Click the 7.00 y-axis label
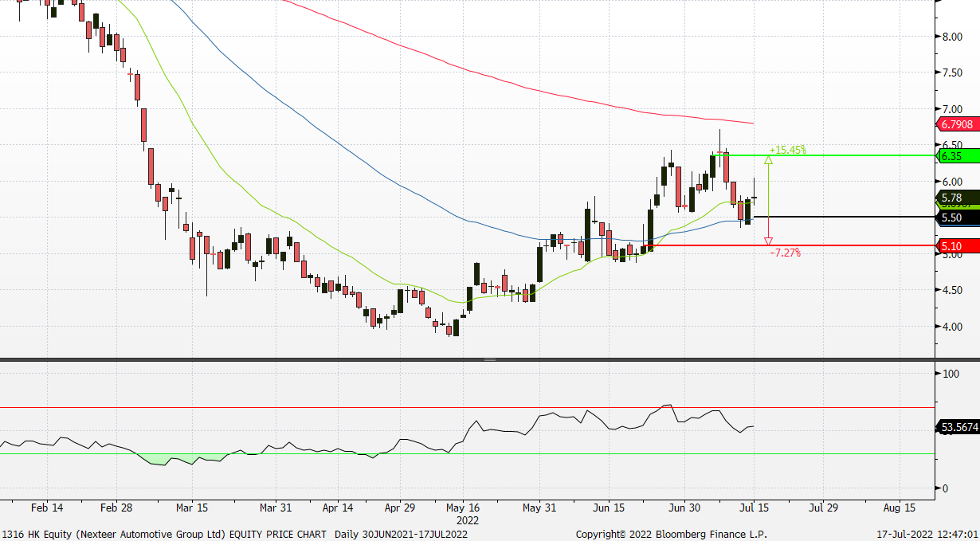This screenshot has height=541, width=980. 953,109
